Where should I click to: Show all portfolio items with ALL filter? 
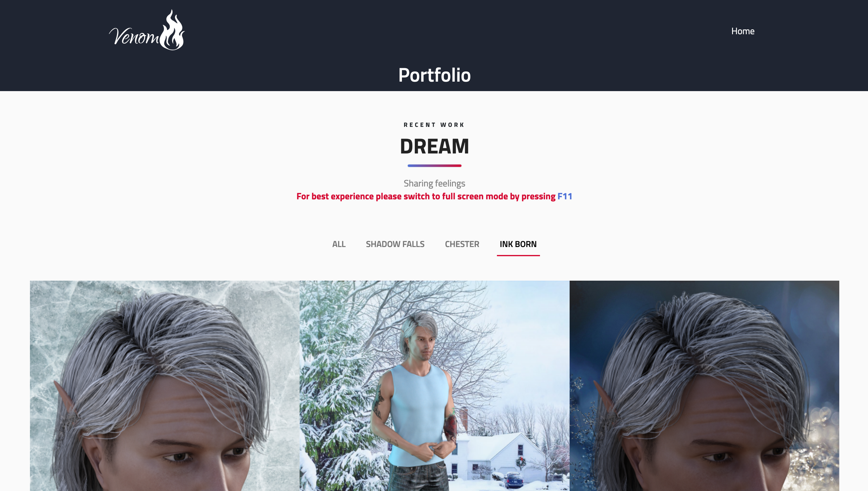339,244
